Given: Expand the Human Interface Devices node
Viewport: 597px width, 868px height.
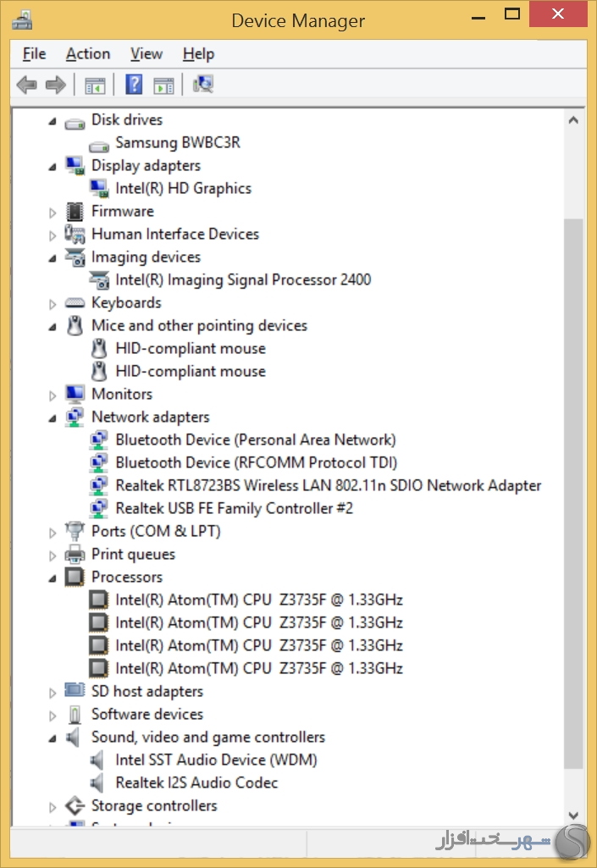Looking at the screenshot, I should [52, 235].
